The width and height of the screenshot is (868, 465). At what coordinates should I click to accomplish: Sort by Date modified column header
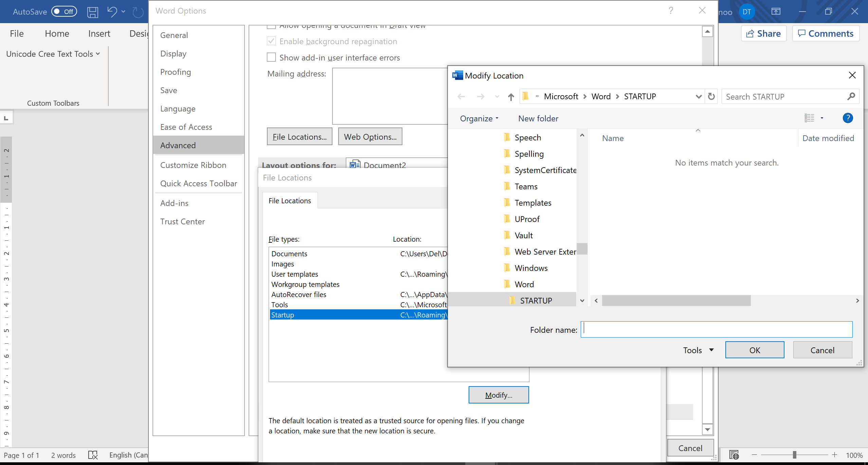tap(828, 138)
